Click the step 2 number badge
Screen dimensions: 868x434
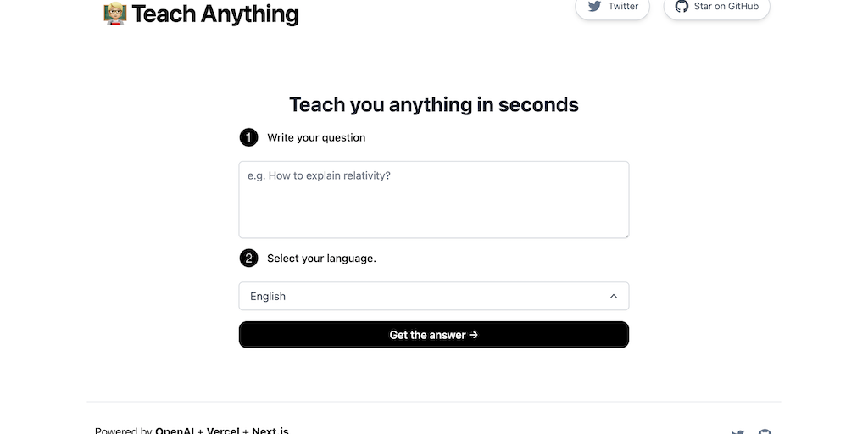click(x=248, y=259)
